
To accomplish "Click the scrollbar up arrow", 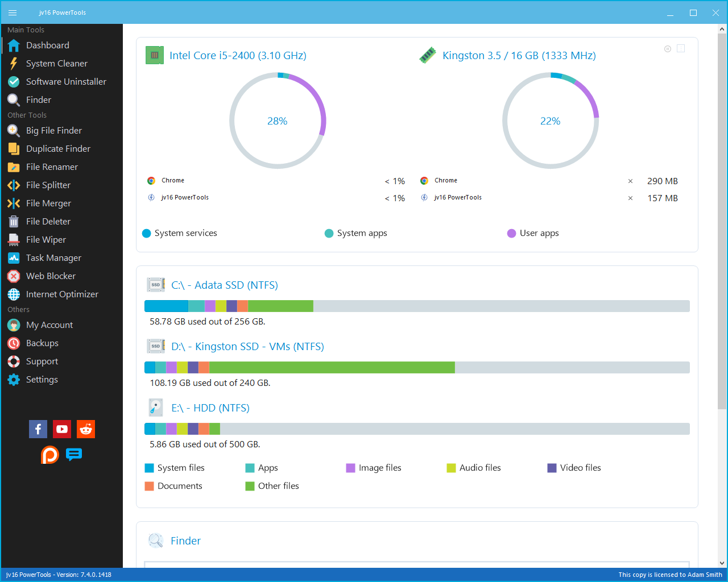I will tap(722, 28).
